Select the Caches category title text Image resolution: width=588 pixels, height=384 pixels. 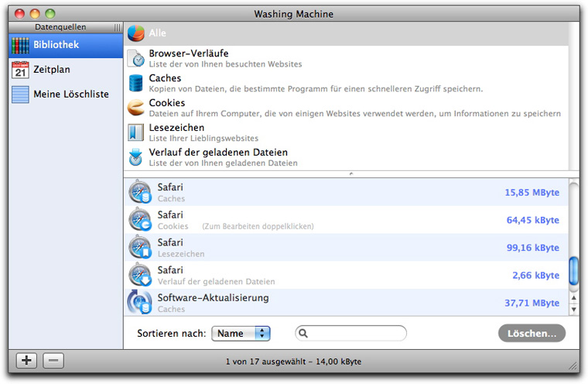point(165,78)
